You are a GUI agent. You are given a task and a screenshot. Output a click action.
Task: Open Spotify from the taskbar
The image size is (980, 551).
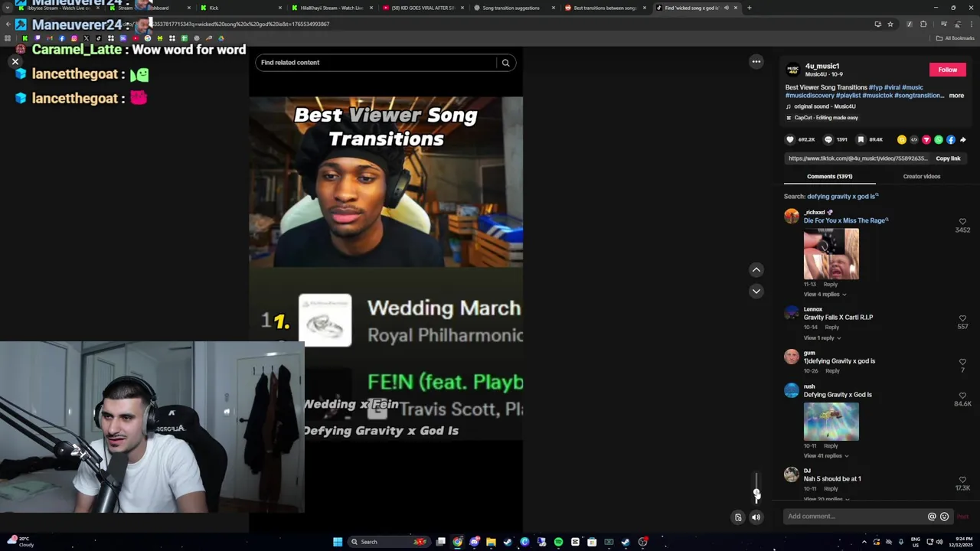point(558,542)
